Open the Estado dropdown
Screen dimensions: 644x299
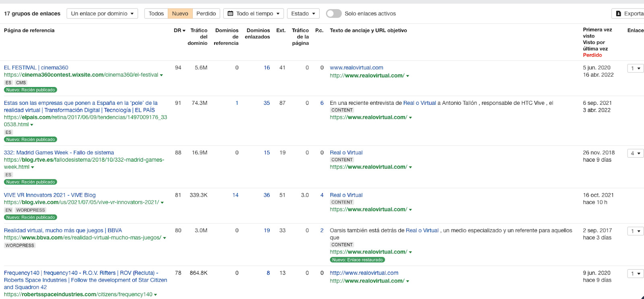pyautogui.click(x=303, y=13)
